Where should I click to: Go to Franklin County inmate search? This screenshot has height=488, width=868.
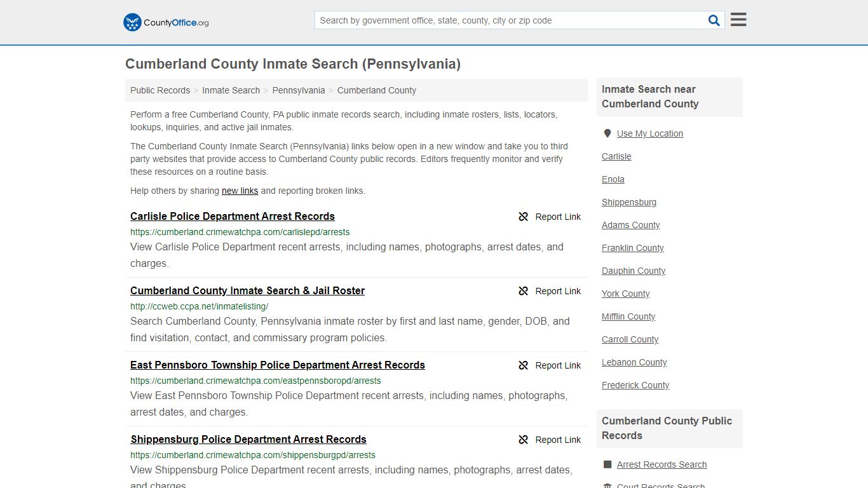tap(633, 248)
